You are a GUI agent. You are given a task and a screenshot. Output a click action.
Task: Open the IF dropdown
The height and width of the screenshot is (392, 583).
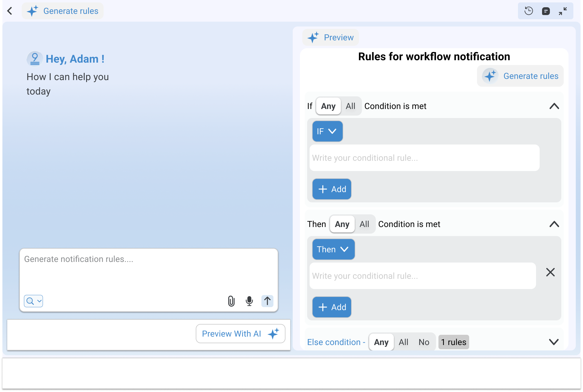[327, 131]
